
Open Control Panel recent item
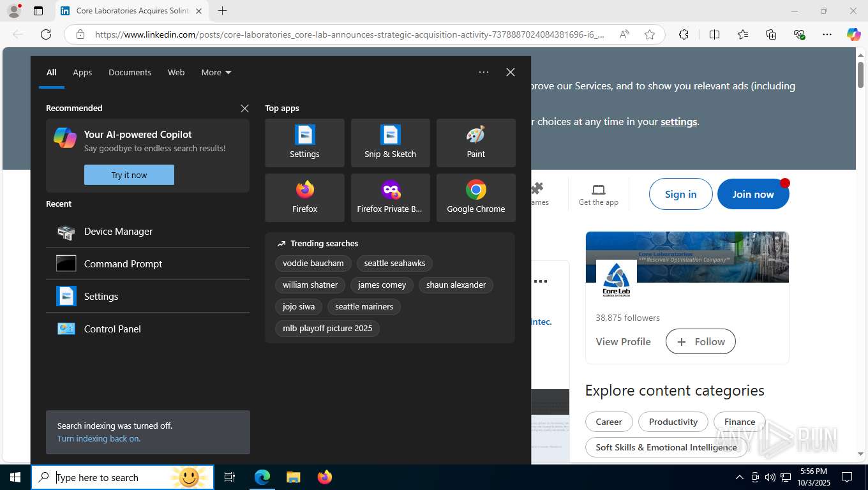pos(147,329)
